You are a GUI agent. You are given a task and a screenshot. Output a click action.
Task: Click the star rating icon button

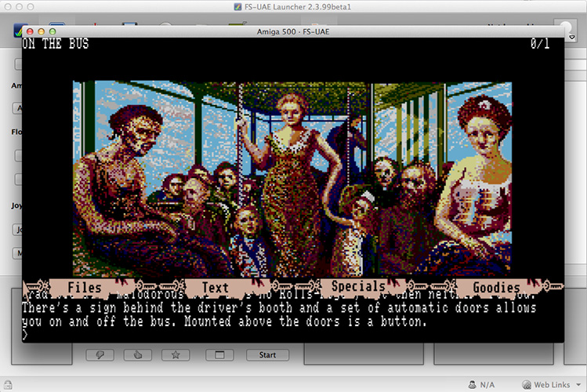coord(176,355)
